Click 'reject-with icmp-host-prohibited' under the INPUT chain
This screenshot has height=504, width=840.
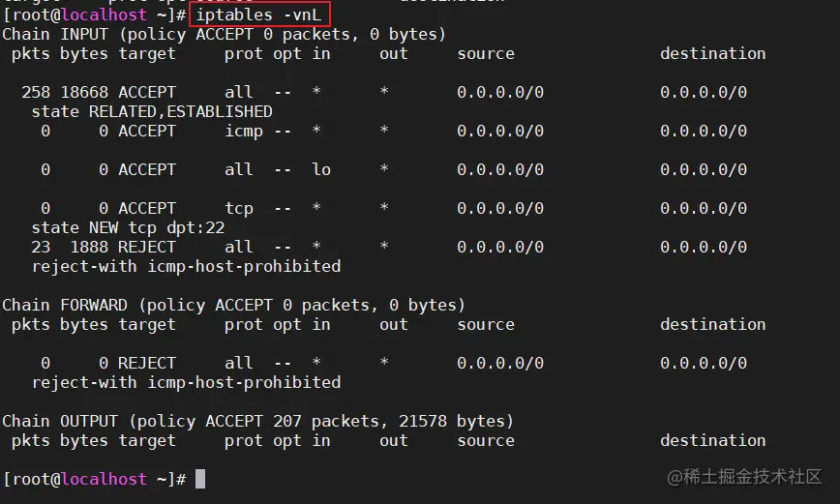point(187,267)
